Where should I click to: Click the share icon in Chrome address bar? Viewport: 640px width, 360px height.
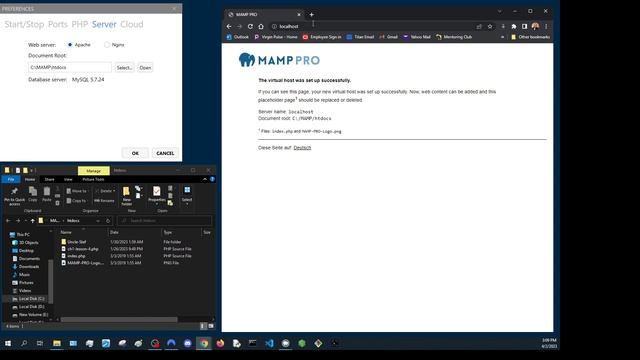479,26
